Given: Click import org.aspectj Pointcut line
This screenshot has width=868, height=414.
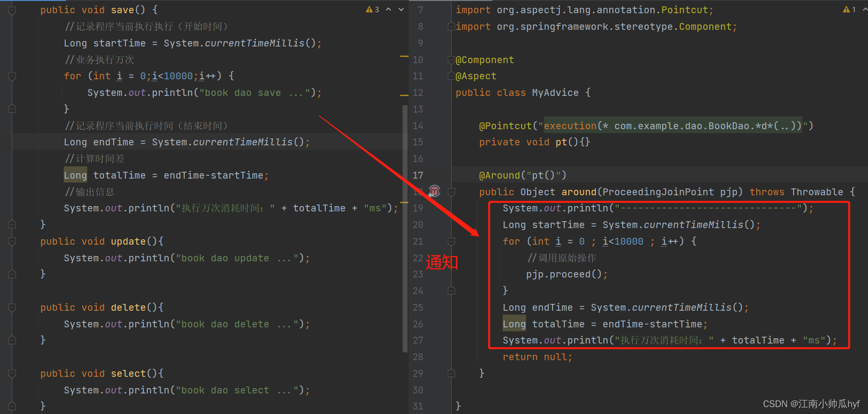Looking at the screenshot, I should coord(584,10).
